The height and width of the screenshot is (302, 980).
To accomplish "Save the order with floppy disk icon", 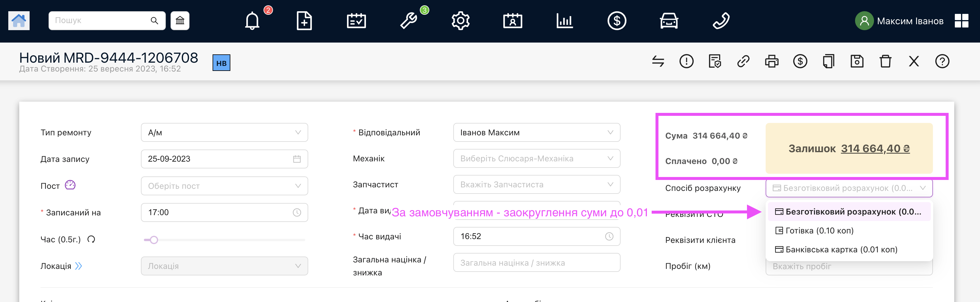I will pos(857,61).
